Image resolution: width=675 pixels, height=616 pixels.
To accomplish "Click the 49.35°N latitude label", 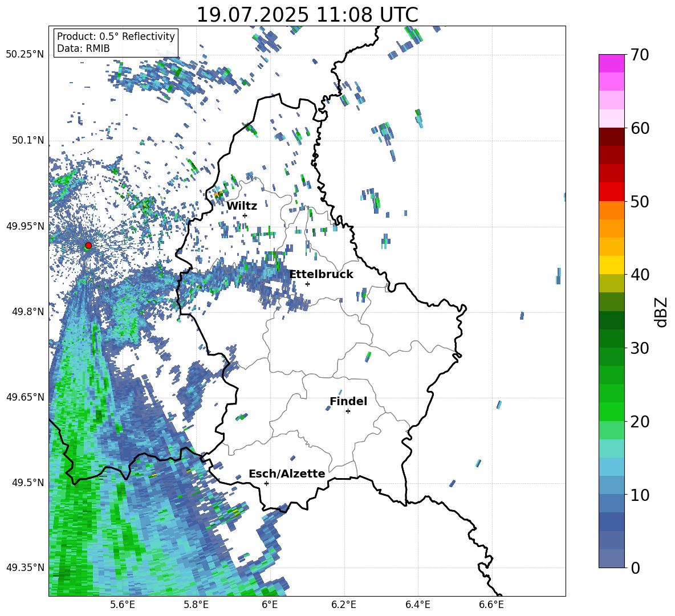I will (x=25, y=568).
